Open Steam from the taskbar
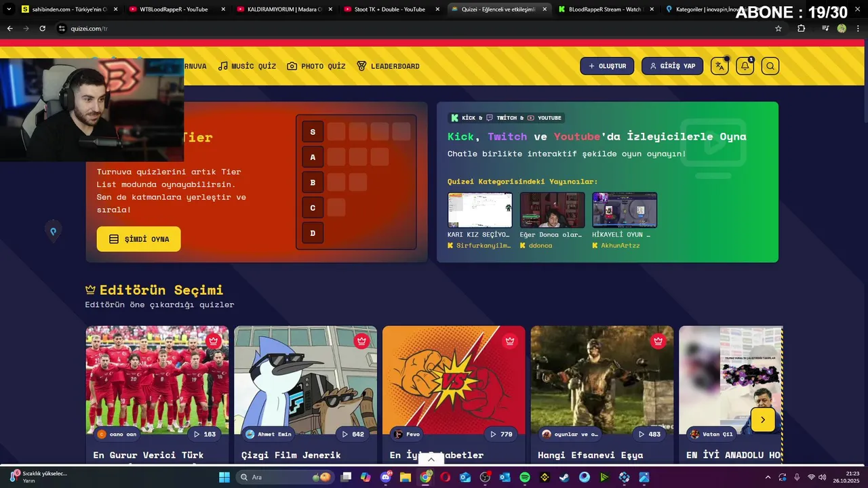Image resolution: width=868 pixels, height=488 pixels. pos(564,477)
